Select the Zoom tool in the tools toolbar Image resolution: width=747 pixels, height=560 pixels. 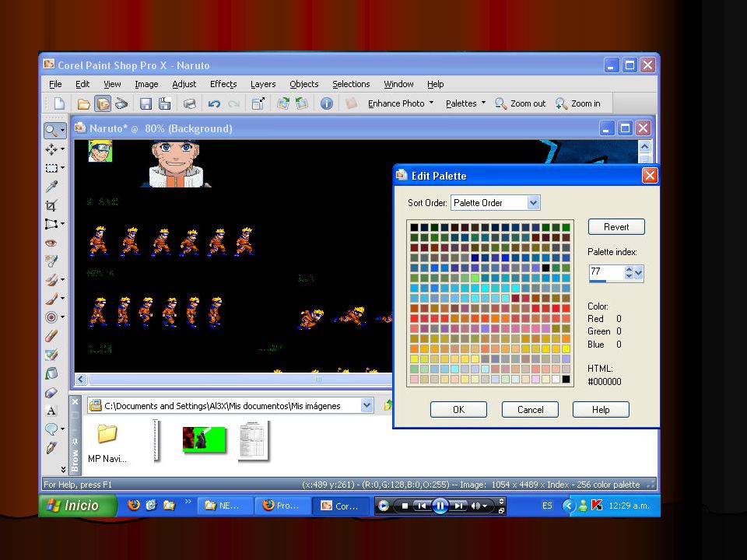[51, 130]
